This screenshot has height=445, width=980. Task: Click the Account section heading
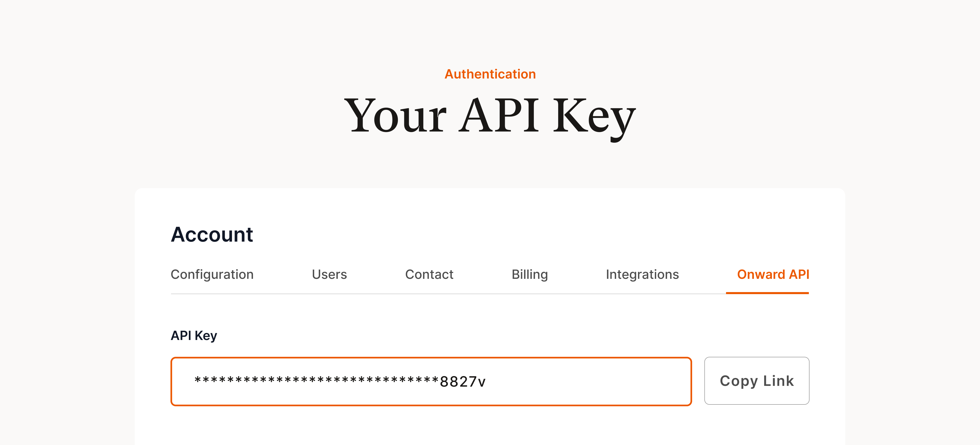click(x=212, y=234)
